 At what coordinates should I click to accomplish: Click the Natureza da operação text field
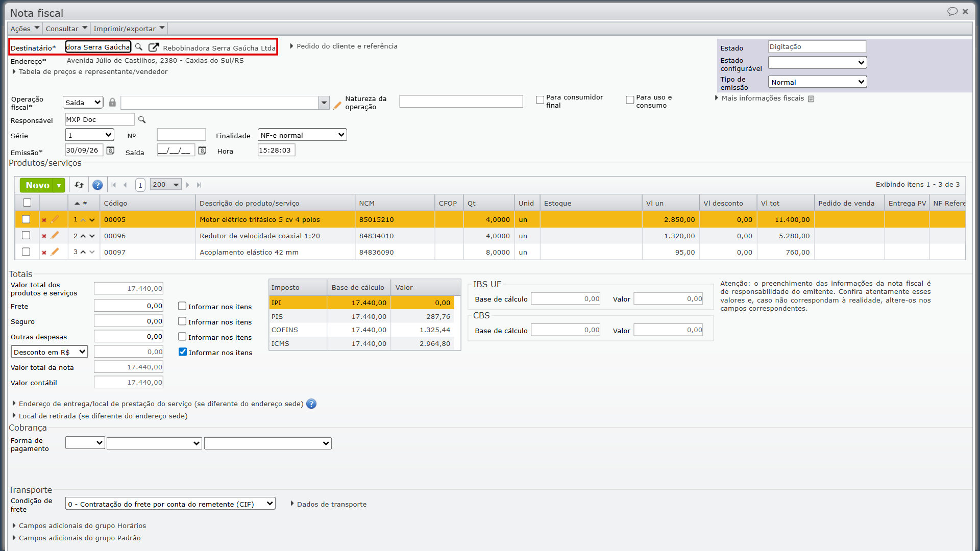[x=461, y=102]
